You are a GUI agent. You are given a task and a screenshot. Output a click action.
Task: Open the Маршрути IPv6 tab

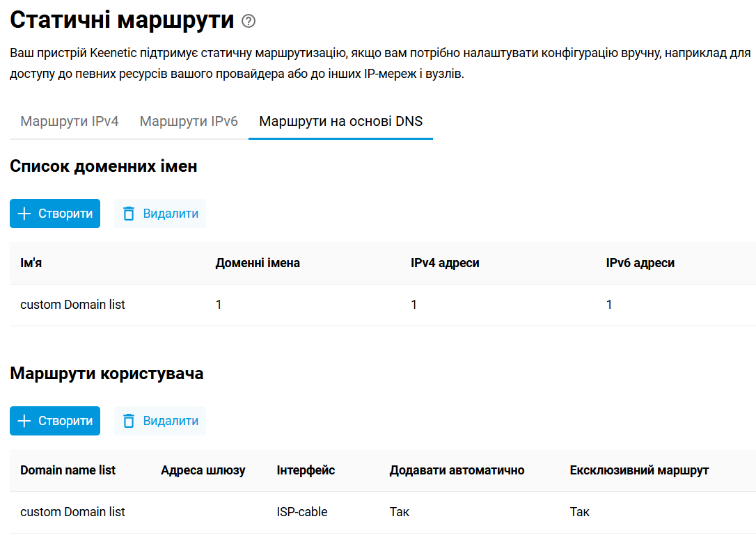tap(189, 122)
